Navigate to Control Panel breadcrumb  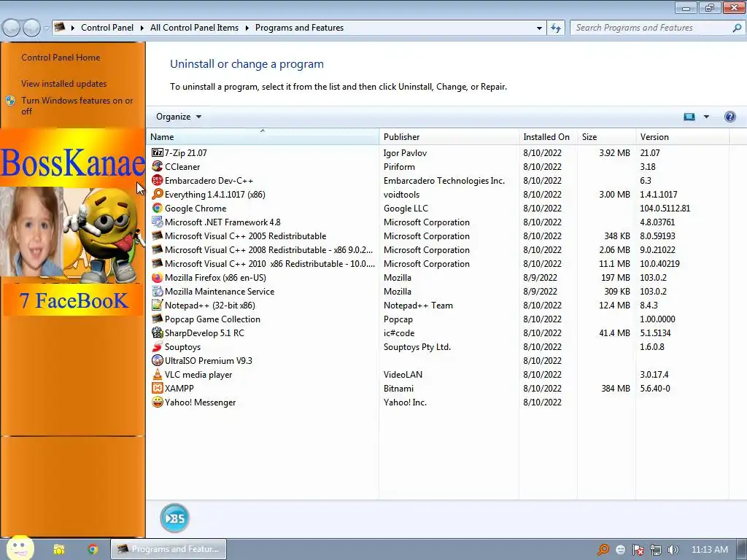[x=107, y=28]
